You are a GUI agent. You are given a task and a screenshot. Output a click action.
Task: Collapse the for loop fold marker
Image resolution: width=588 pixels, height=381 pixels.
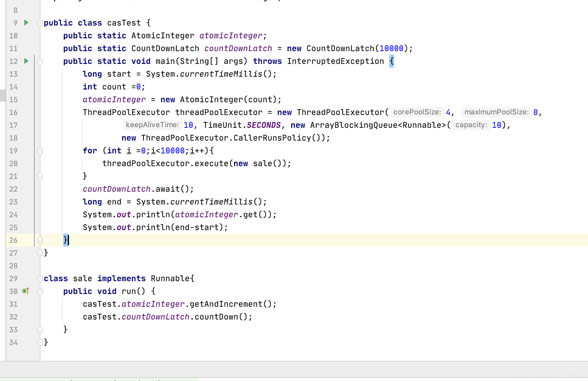click(x=40, y=151)
